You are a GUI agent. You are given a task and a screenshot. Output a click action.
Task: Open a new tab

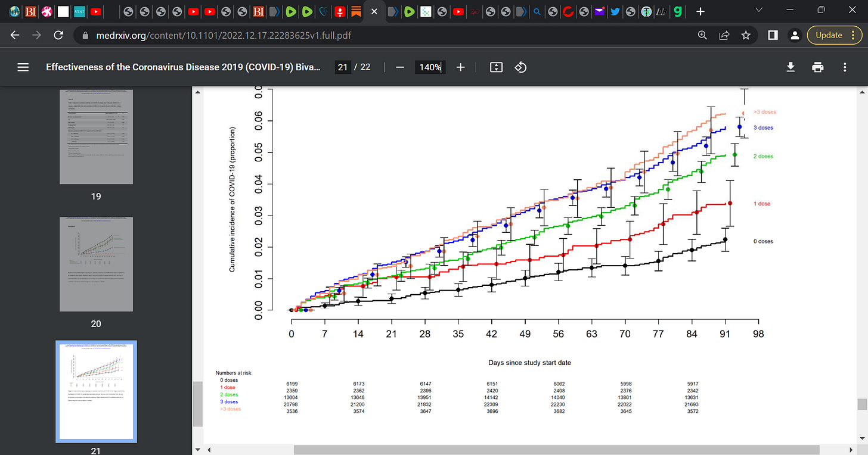tap(700, 11)
